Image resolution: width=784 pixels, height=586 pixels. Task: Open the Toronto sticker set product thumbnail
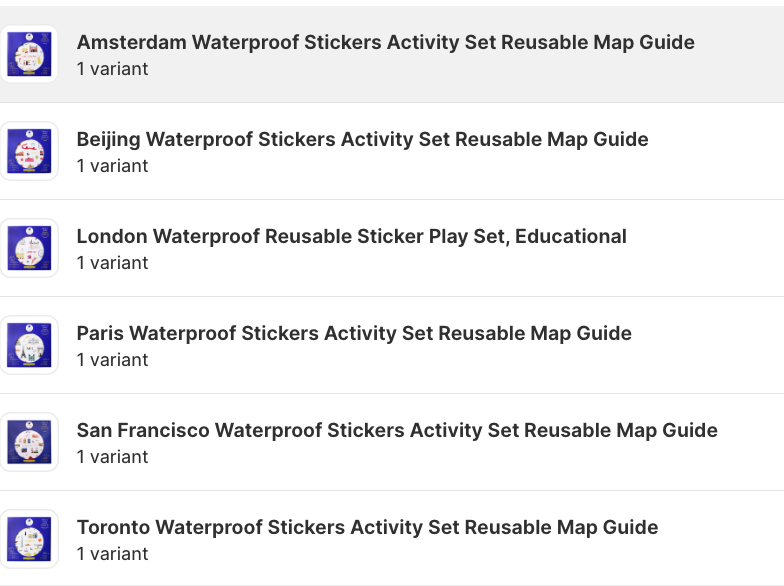[29, 539]
